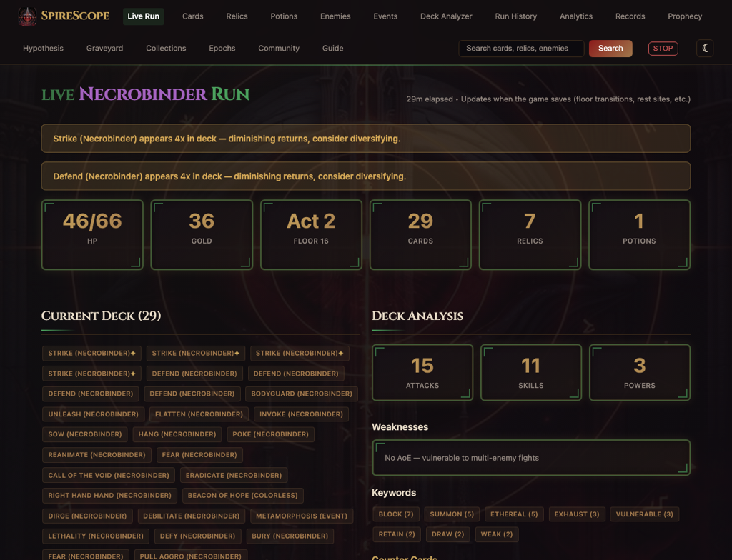This screenshot has height=560, width=732.
Task: Open the Prophecy page
Action: (x=684, y=16)
